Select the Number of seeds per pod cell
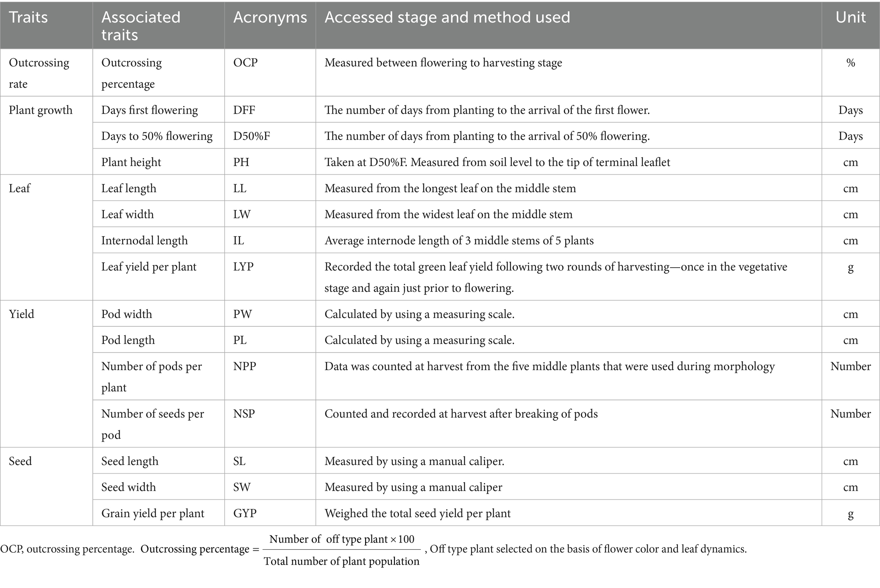 pyautogui.click(x=152, y=424)
